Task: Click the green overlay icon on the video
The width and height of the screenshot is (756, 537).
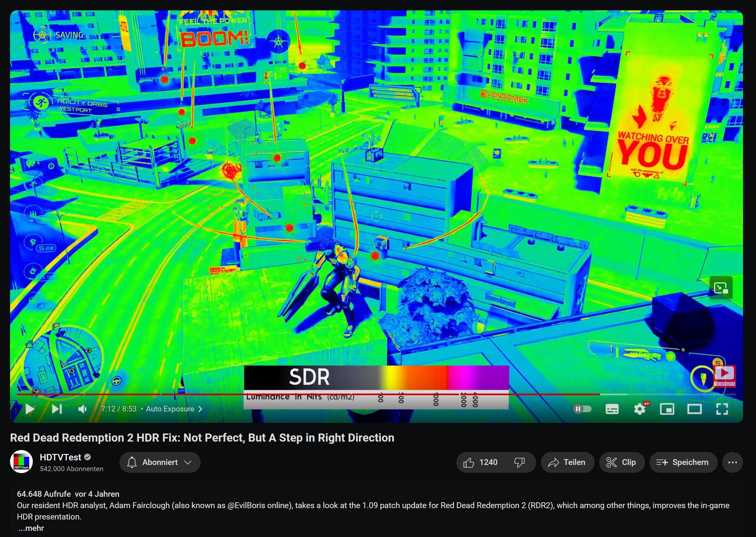Action: click(721, 288)
